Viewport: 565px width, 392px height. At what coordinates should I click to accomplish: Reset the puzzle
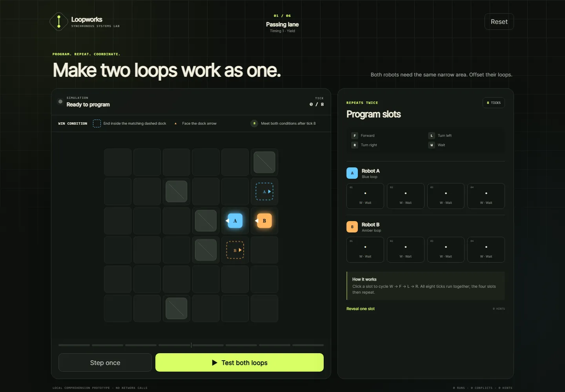(x=499, y=22)
